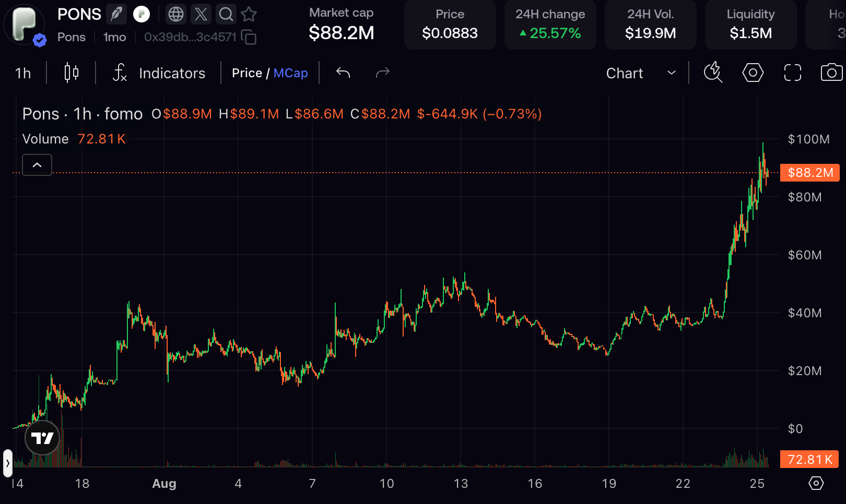Click the blue verified checkmark badge
Screen dimensions: 846x504
[40, 40]
